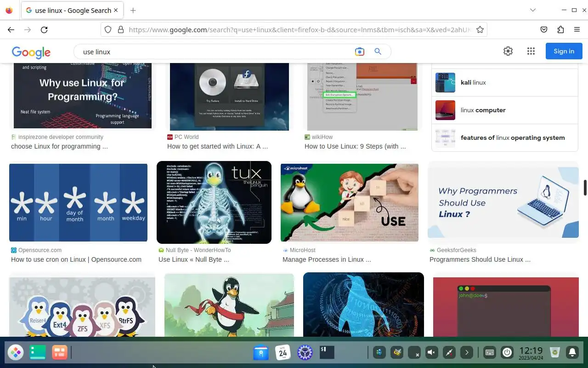
Task: Open the Firefox extensions menu
Action: (x=560, y=29)
